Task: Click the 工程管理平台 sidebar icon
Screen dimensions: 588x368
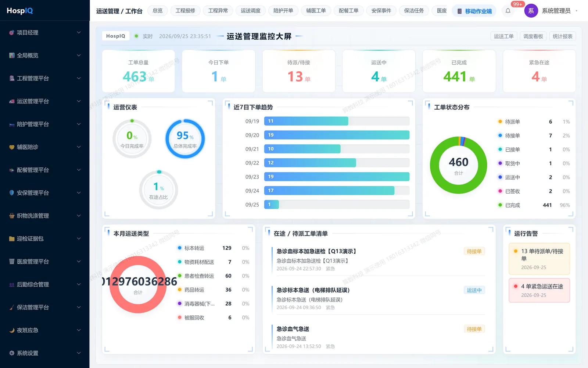Action: pos(12,78)
